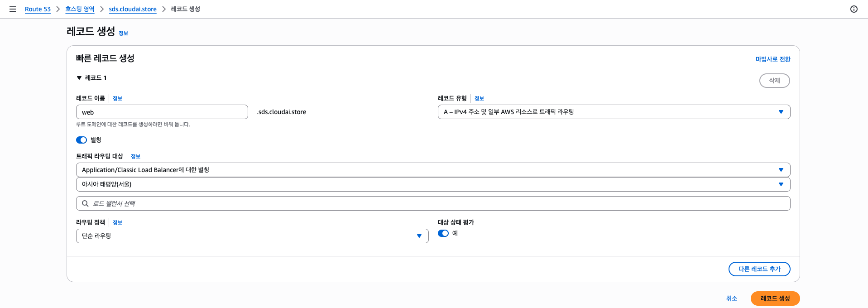Toggle the 별칭 alias switch
Viewport: 868px width, 308px height.
tap(82, 140)
